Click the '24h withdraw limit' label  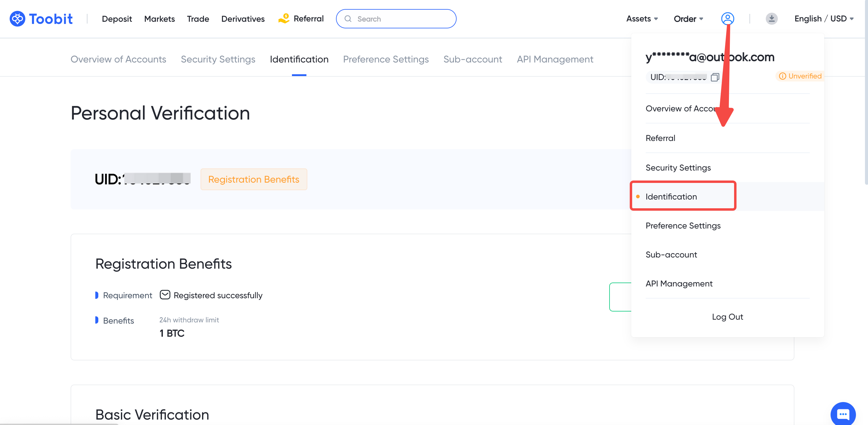click(189, 320)
